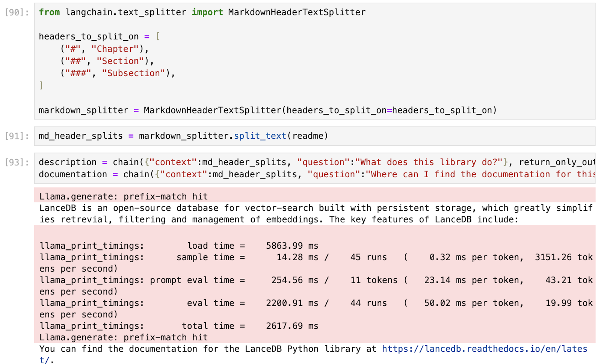This screenshot has height=364, width=601.
Task: Click the [93] cell execution prompt
Action: point(17,162)
